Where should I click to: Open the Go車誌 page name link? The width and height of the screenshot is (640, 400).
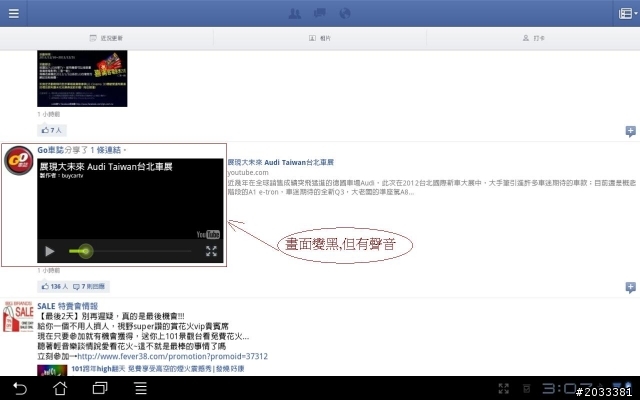pos(51,150)
